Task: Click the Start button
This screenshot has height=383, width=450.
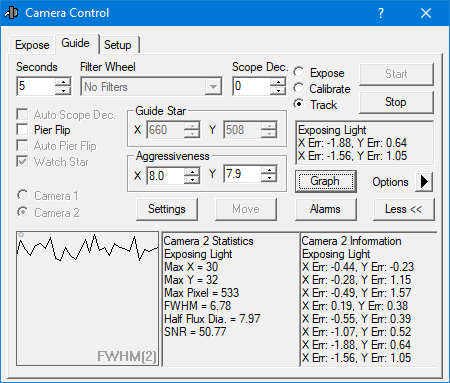Action: pyautogui.click(x=396, y=74)
